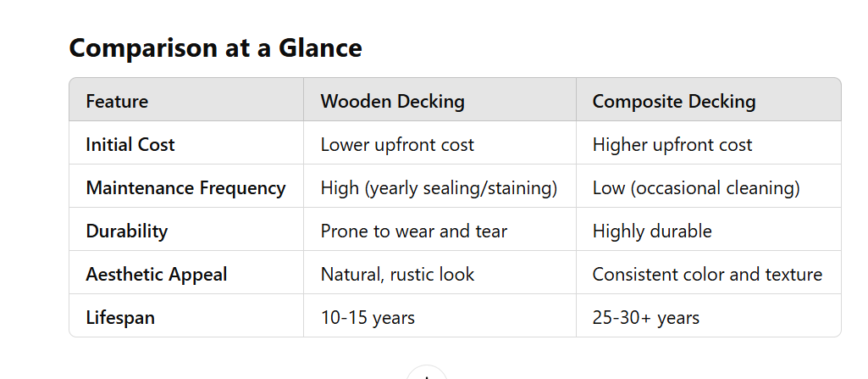This screenshot has height=379, width=868.
Task: Select the "Highly durable" cell
Action: [x=652, y=231]
